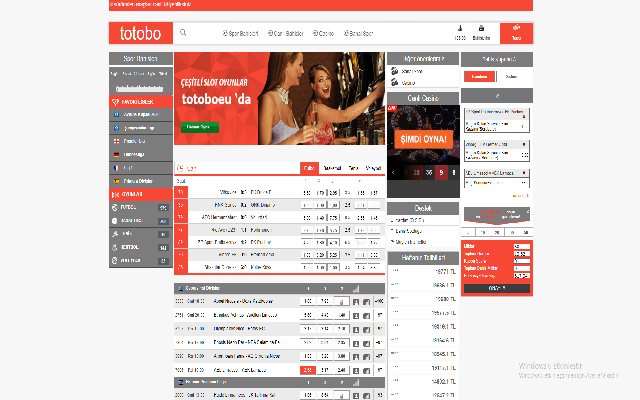This screenshot has height=400, width=640.
Task: Expand the Destek support panel header
Action: click(422, 208)
